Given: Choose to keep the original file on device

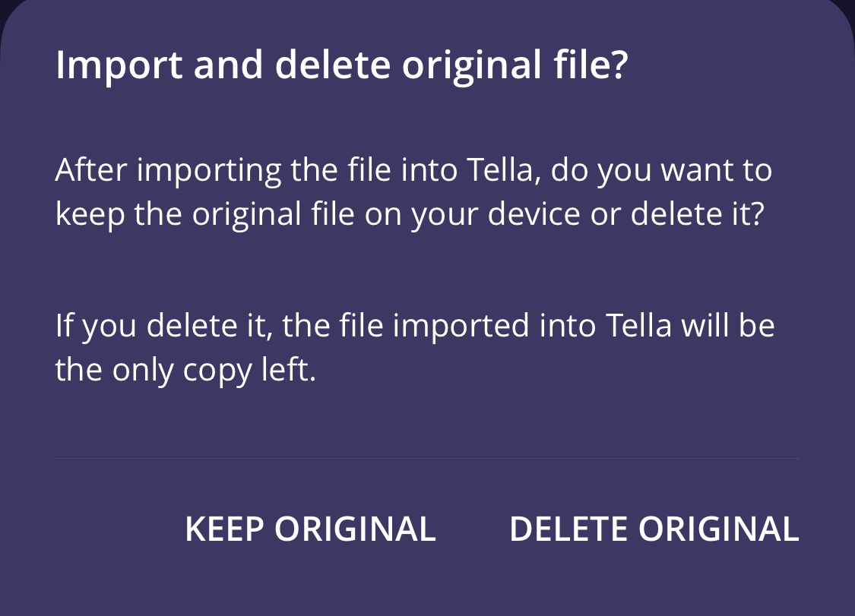Looking at the screenshot, I should pos(310,529).
